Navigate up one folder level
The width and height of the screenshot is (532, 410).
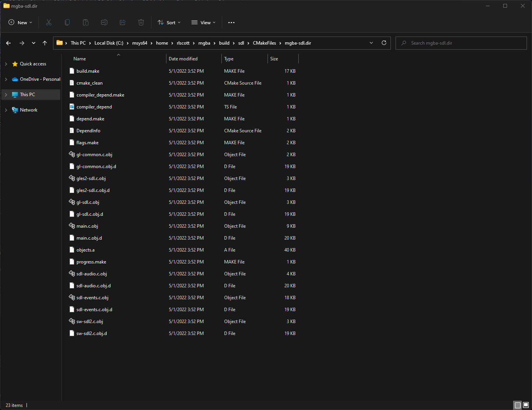click(x=45, y=43)
